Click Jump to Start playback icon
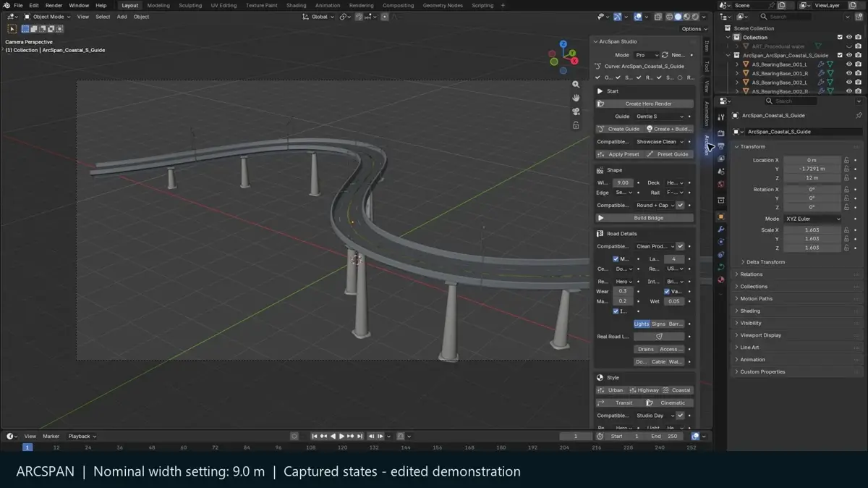Image resolution: width=868 pixels, height=488 pixels. (315, 436)
